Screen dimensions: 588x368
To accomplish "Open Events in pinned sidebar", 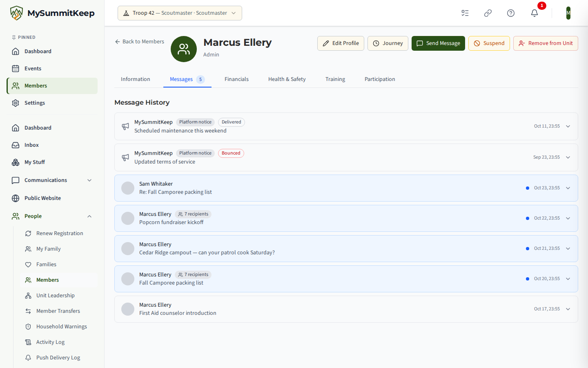I will (x=52, y=69).
